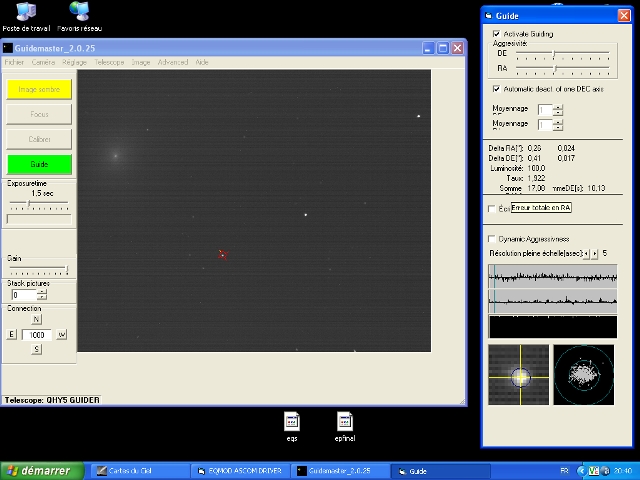Click the Delta RA value 0,26
This screenshot has width=640, height=480.
(534, 148)
